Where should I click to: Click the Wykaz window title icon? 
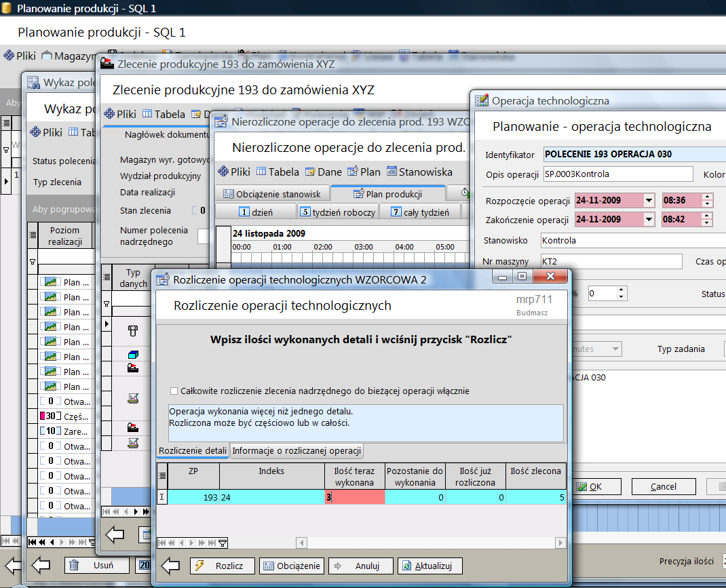point(33,82)
